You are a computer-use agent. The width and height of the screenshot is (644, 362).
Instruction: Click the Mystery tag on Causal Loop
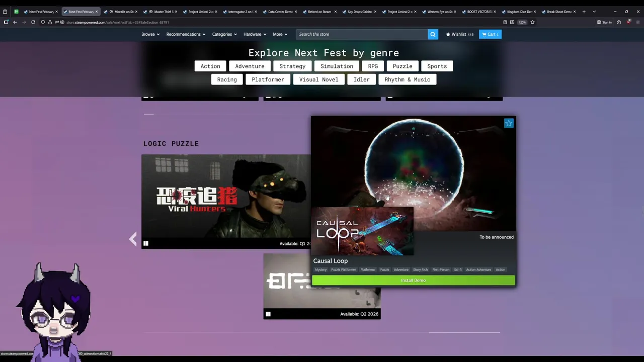coord(320,269)
